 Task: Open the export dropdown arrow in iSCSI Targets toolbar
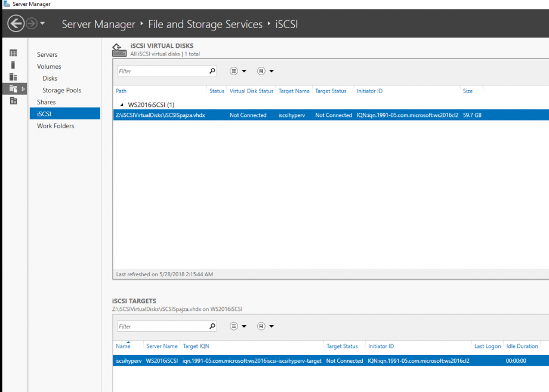point(272,326)
